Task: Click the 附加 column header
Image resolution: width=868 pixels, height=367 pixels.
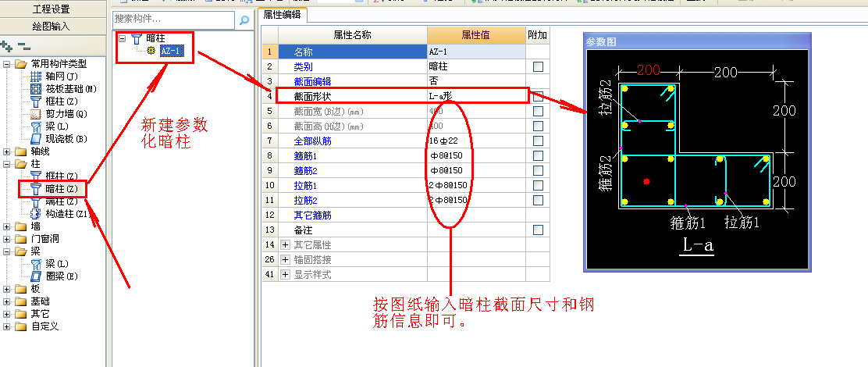Action: pos(538,35)
